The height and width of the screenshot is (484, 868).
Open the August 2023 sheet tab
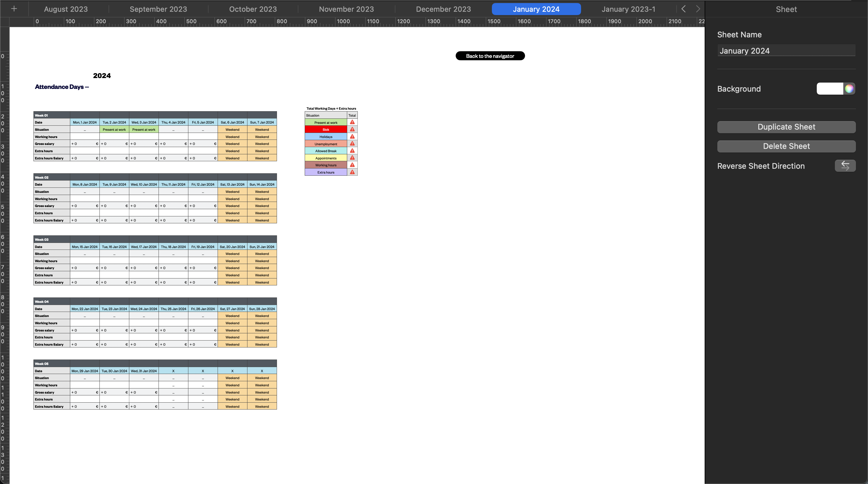pyautogui.click(x=66, y=9)
